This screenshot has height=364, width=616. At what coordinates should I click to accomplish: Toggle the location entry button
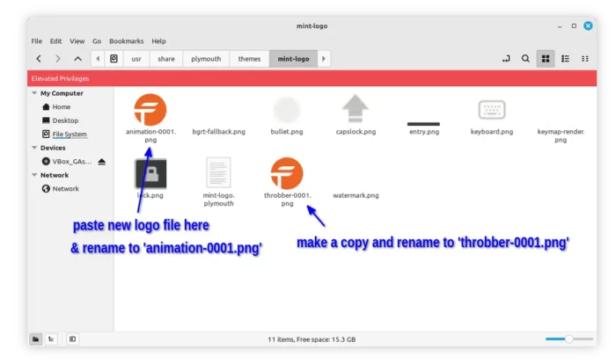click(x=506, y=59)
